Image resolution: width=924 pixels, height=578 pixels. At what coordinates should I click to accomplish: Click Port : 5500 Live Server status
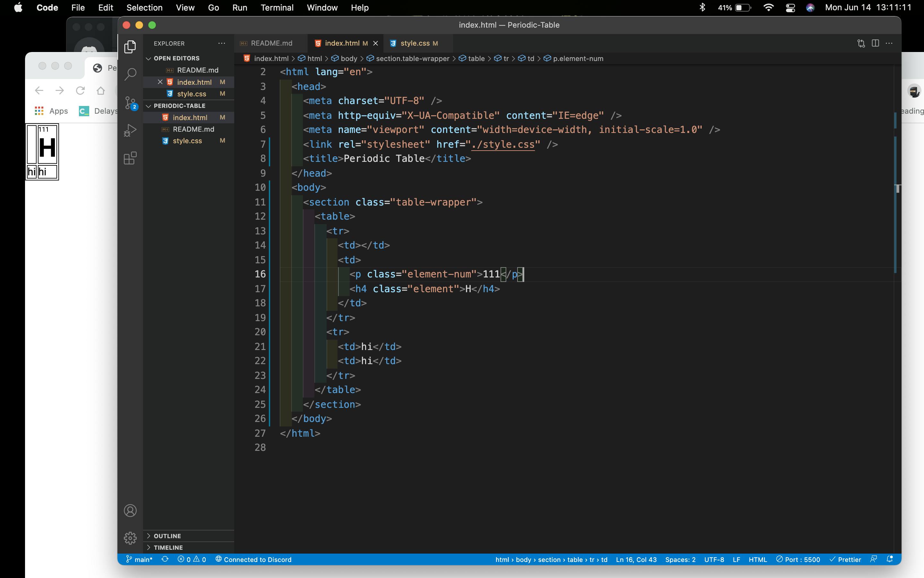pyautogui.click(x=798, y=559)
